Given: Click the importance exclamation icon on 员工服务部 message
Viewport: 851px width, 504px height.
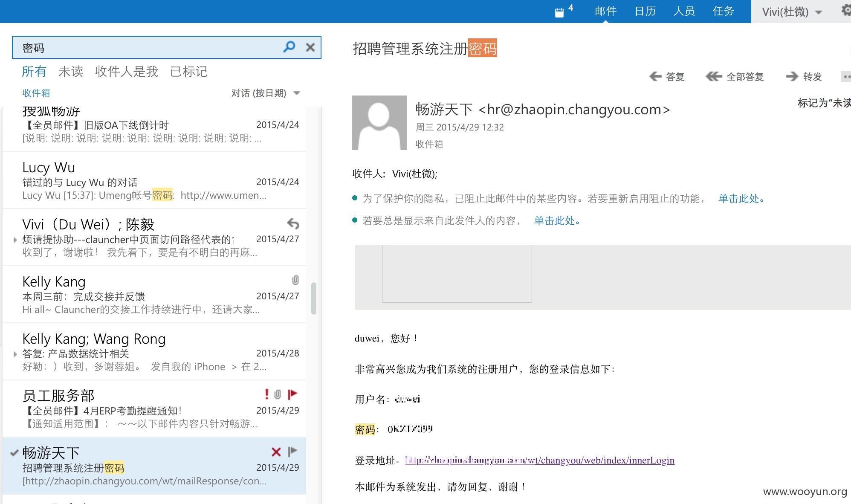Looking at the screenshot, I should click(x=267, y=394).
